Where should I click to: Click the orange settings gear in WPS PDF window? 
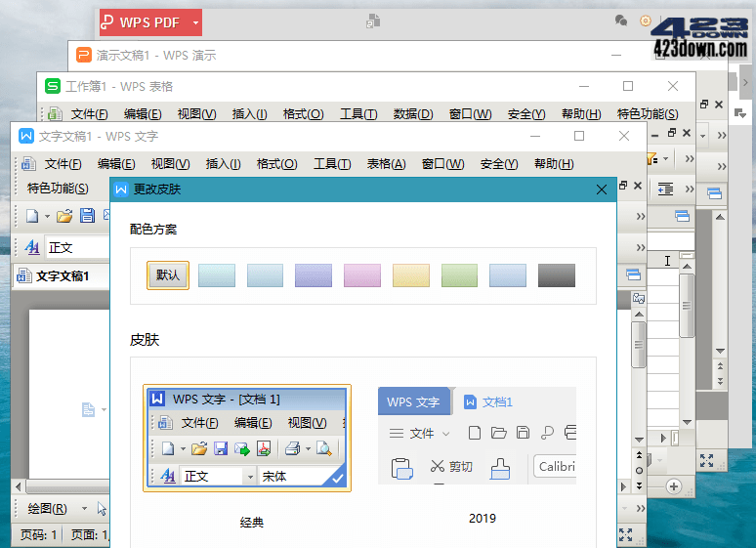point(645,21)
